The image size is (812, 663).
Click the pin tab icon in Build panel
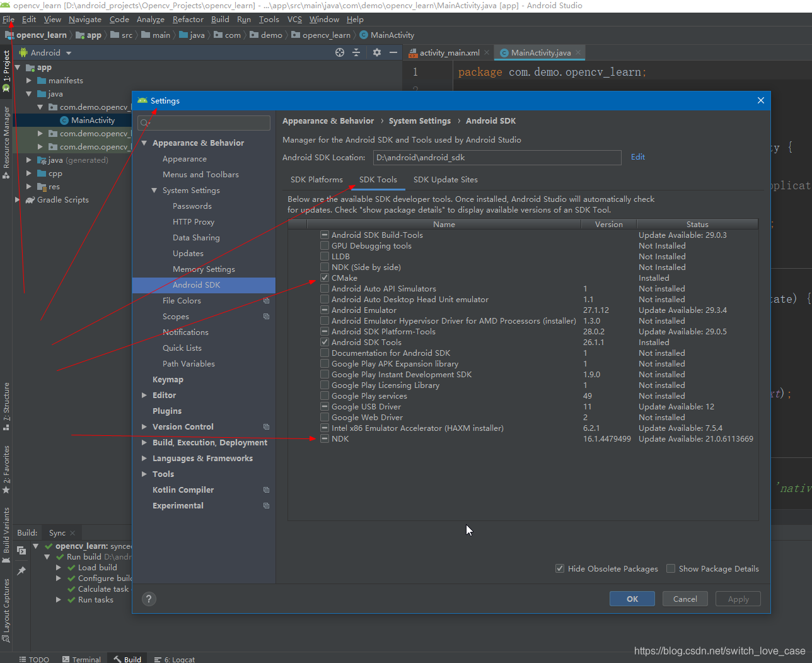coord(21,571)
